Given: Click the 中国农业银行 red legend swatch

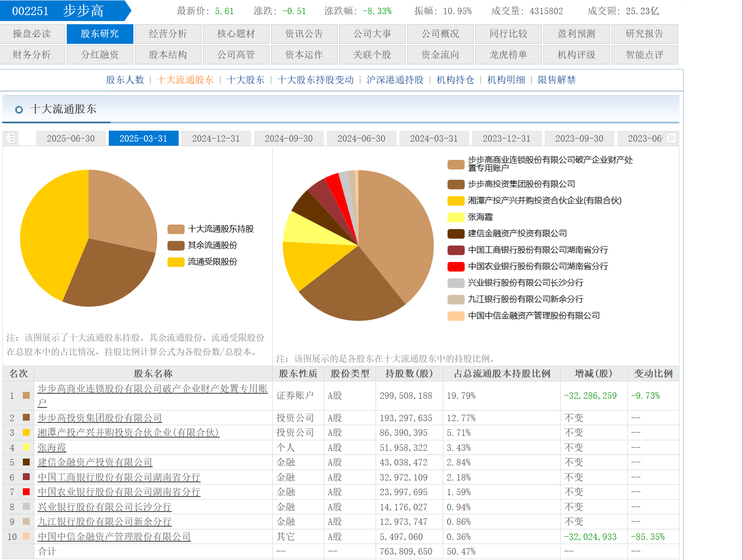Looking at the screenshot, I should 456,267.
